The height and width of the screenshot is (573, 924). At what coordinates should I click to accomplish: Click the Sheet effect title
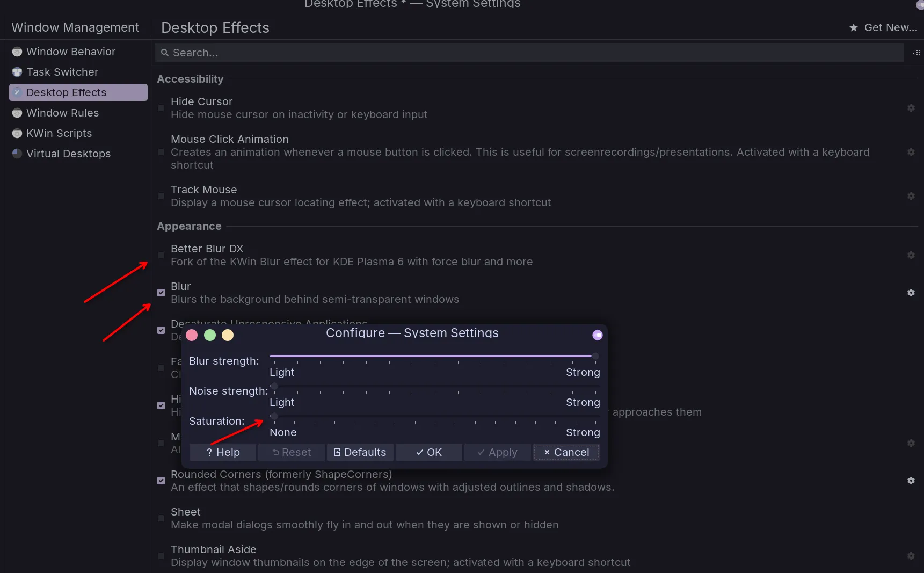pyautogui.click(x=185, y=512)
